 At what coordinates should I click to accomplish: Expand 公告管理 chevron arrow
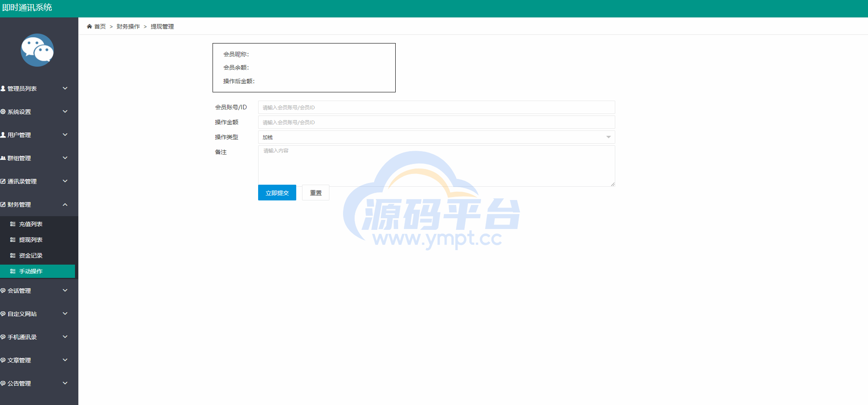(x=65, y=383)
